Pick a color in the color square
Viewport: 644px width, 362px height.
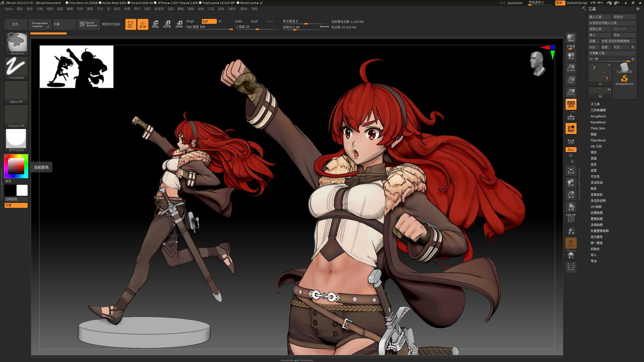16,166
